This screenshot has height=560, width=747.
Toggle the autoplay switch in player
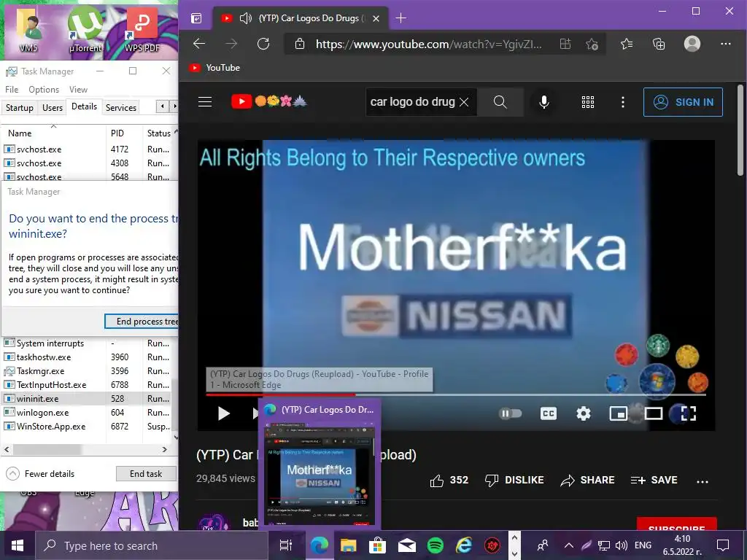pos(510,413)
